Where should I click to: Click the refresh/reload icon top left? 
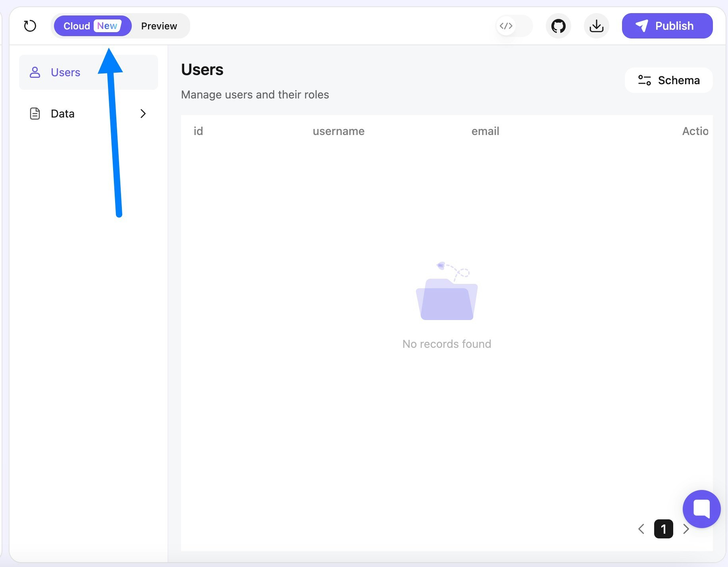(x=30, y=26)
